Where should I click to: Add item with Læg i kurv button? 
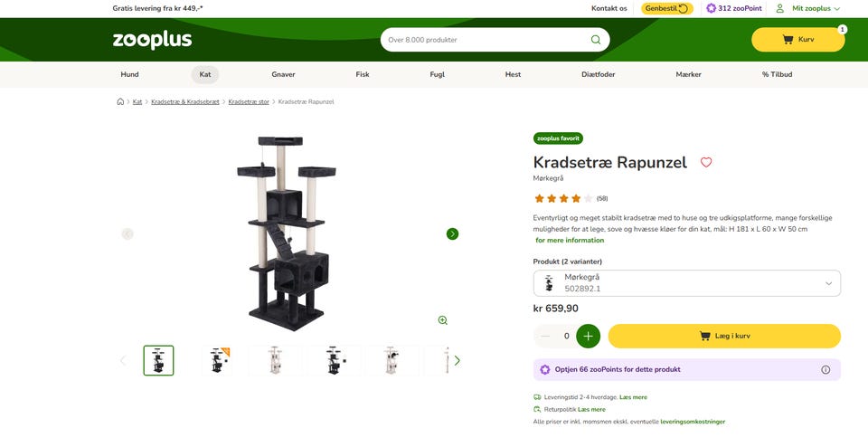pos(724,337)
